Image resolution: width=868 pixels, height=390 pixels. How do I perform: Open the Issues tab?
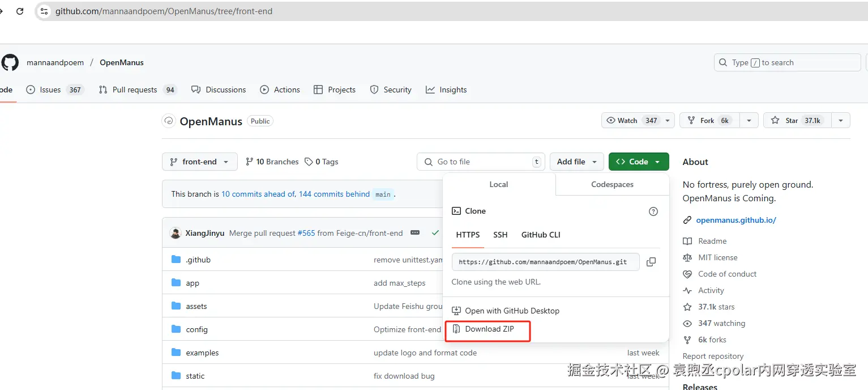coord(55,90)
